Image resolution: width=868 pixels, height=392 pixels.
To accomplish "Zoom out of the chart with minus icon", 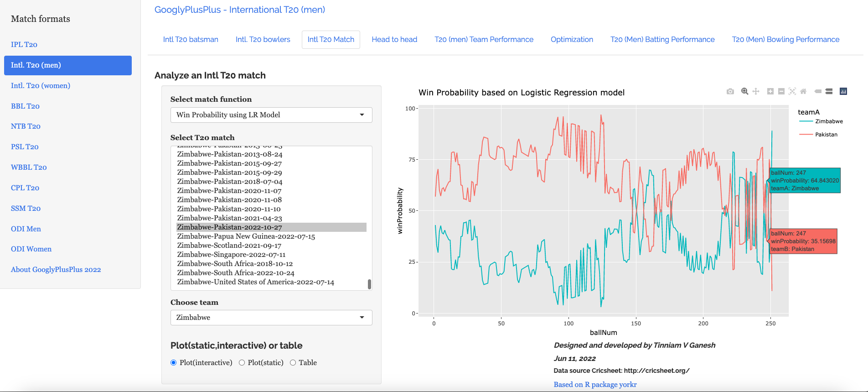I will coord(781,91).
